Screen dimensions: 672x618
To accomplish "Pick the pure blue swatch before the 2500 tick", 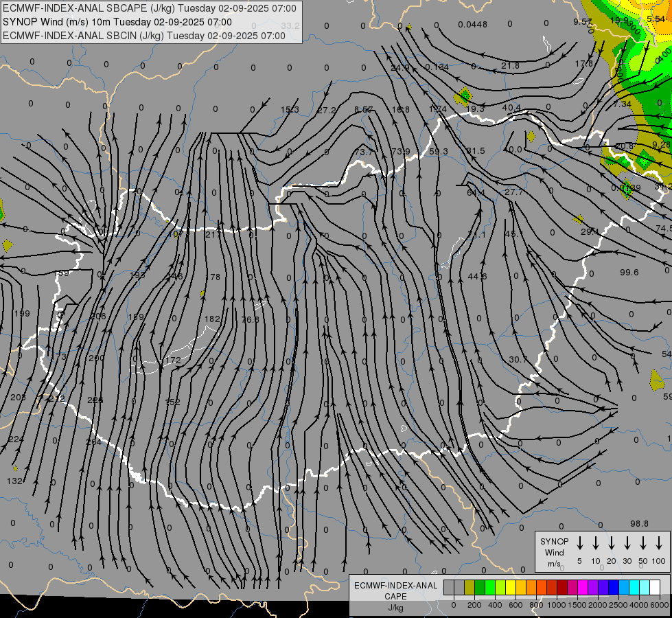I will (613, 588).
